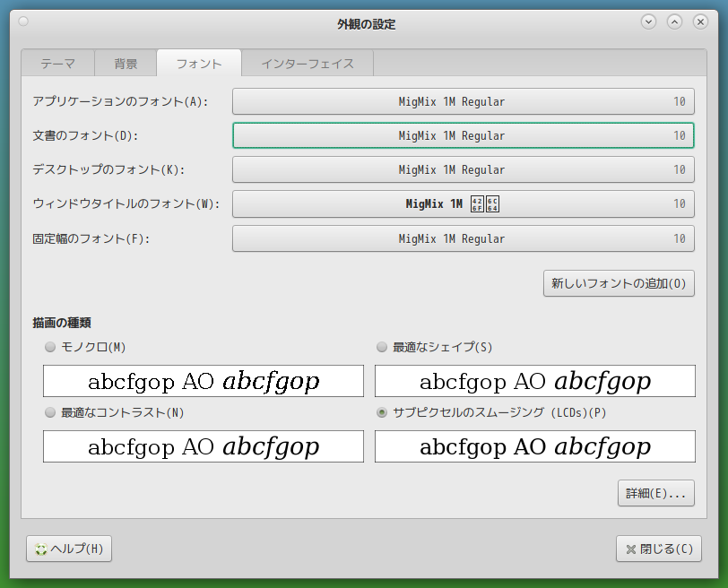
Task: Select the インターフェイス tab
Action: point(307,63)
